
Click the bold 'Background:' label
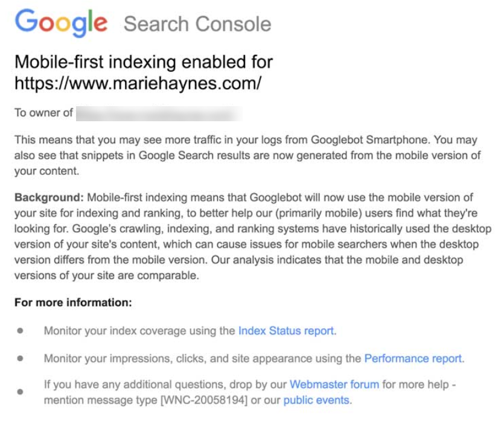click(x=49, y=198)
